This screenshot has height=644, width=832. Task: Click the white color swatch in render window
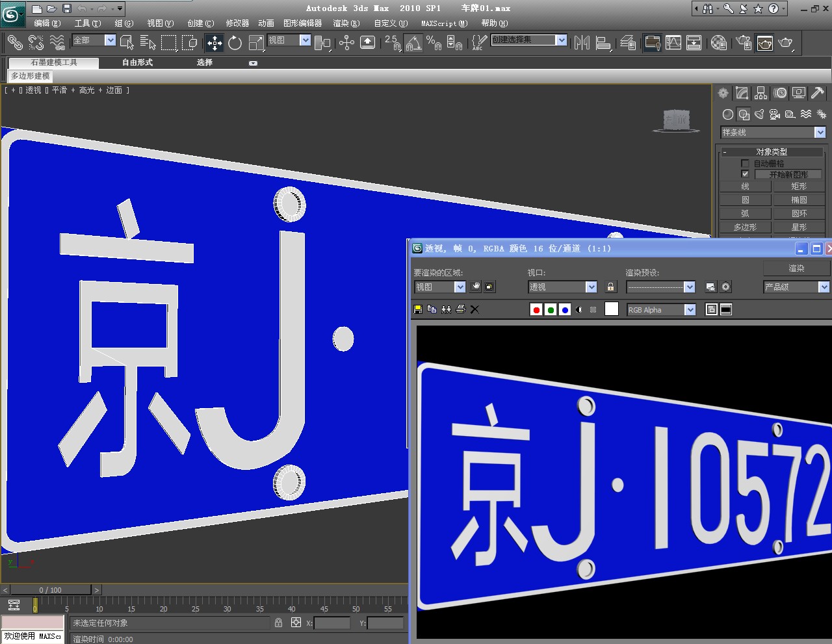[x=611, y=309]
